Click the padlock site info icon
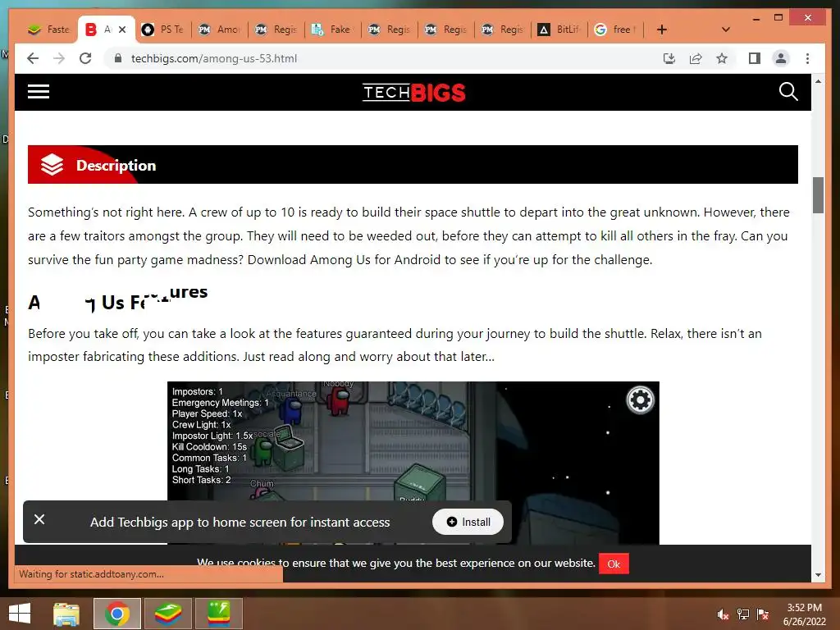840x630 pixels. 118,58
